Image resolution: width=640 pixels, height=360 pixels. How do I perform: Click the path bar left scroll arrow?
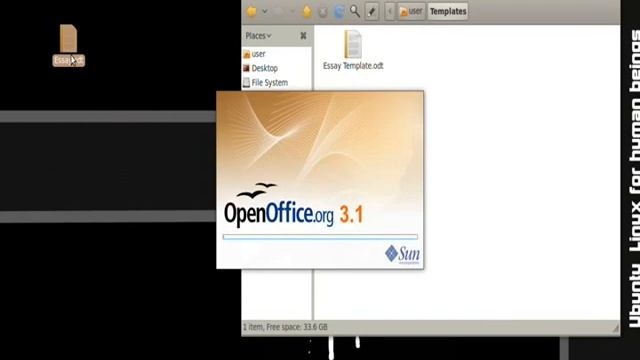(x=390, y=11)
